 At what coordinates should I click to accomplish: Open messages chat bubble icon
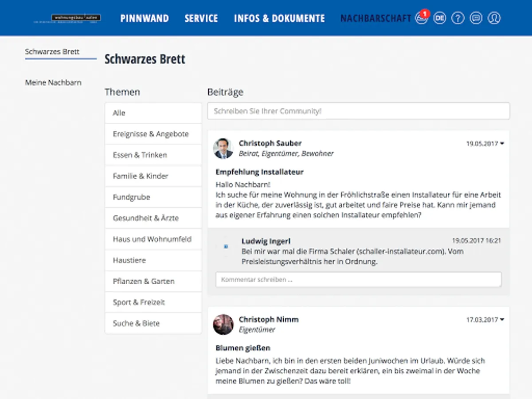tap(476, 18)
